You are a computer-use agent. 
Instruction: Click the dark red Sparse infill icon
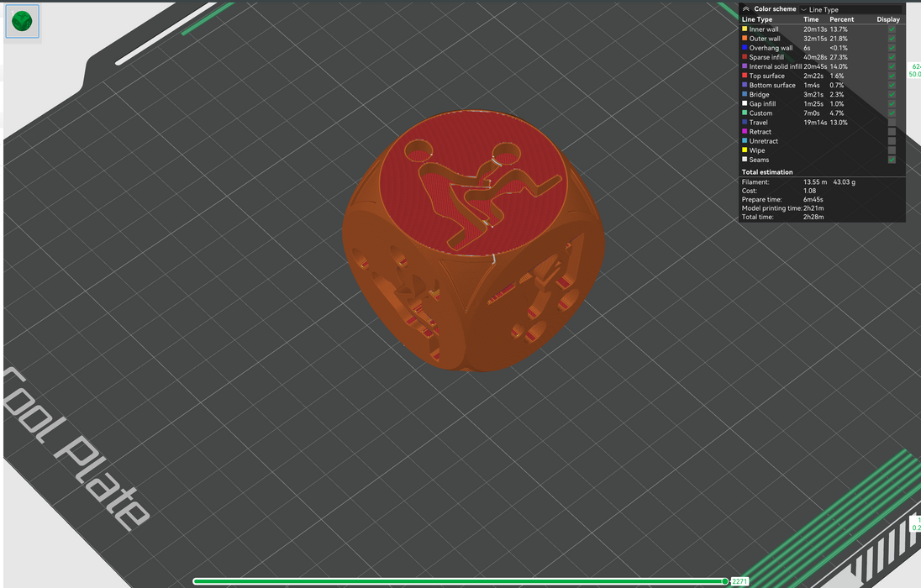745,57
